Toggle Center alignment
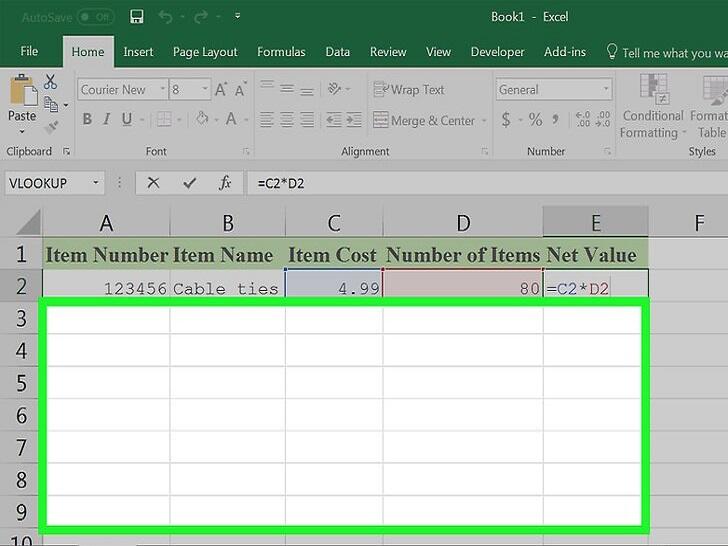The image size is (728, 546). point(287,120)
